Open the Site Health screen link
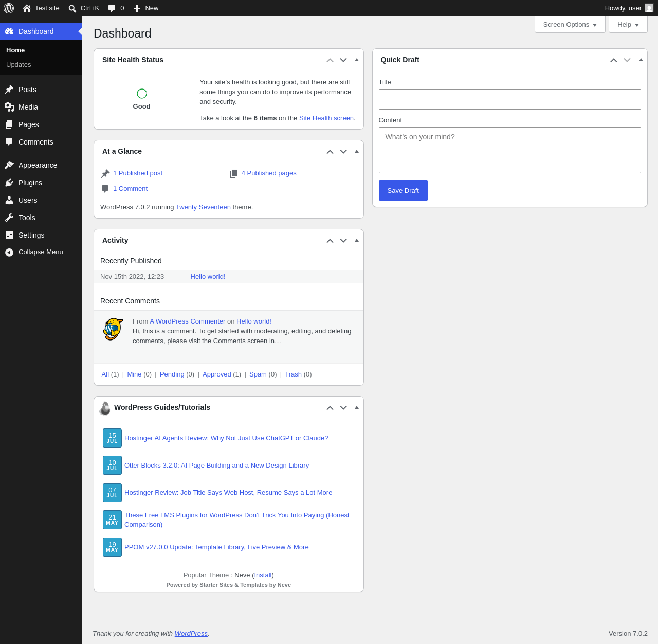The image size is (658, 644). 326,118
